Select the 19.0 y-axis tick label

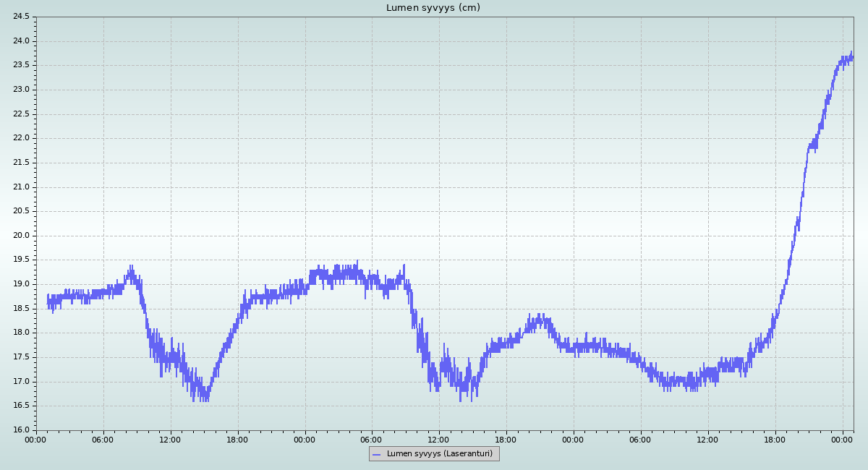click(22, 284)
